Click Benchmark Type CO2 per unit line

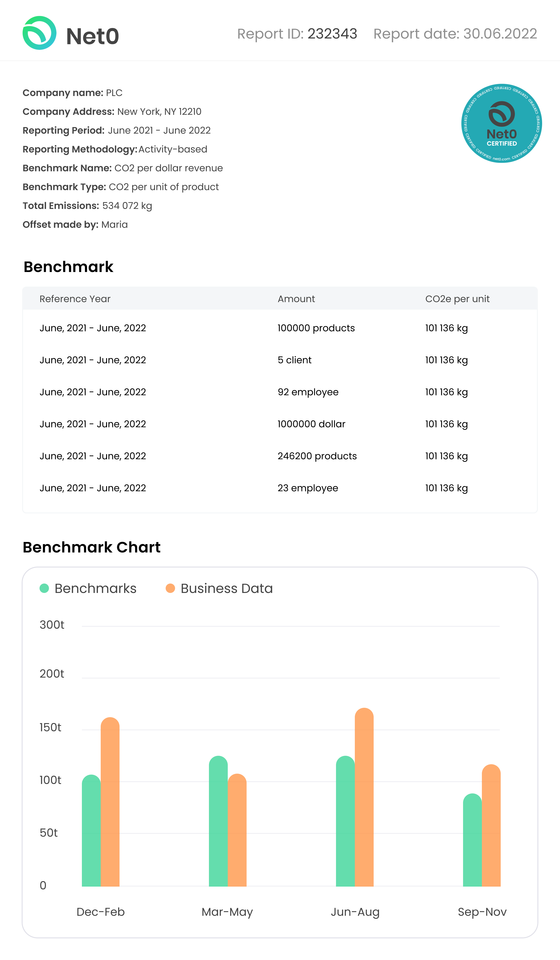click(x=121, y=187)
